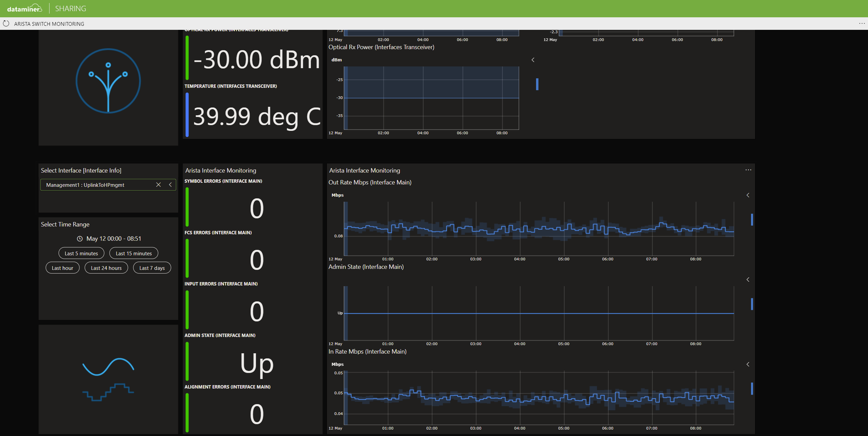The height and width of the screenshot is (436, 868).
Task: Click the Admin State (Interface Main) chart title
Action: pos(366,267)
